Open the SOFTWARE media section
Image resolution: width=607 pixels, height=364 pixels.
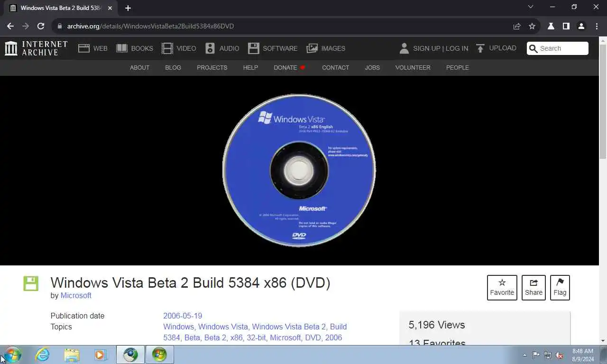(x=273, y=48)
